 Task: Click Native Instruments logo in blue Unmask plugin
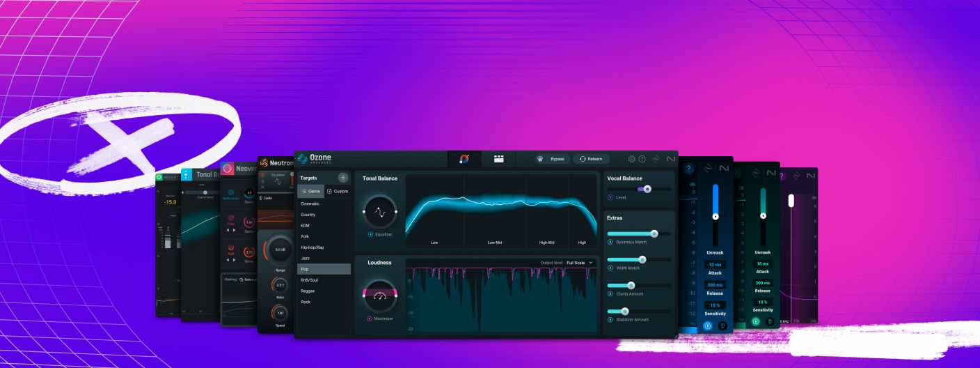(724, 169)
